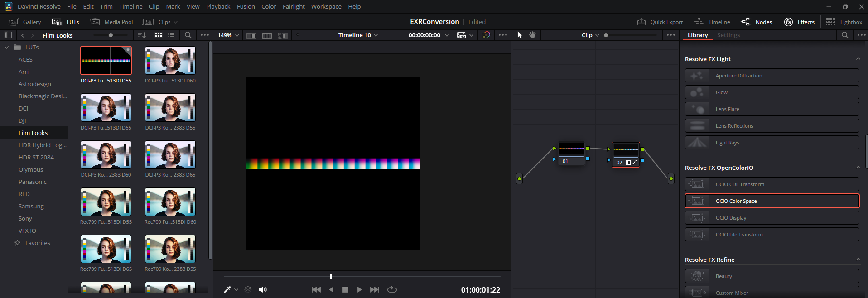Open the node editor options menu
This screenshot has width=868, height=298.
click(671, 35)
